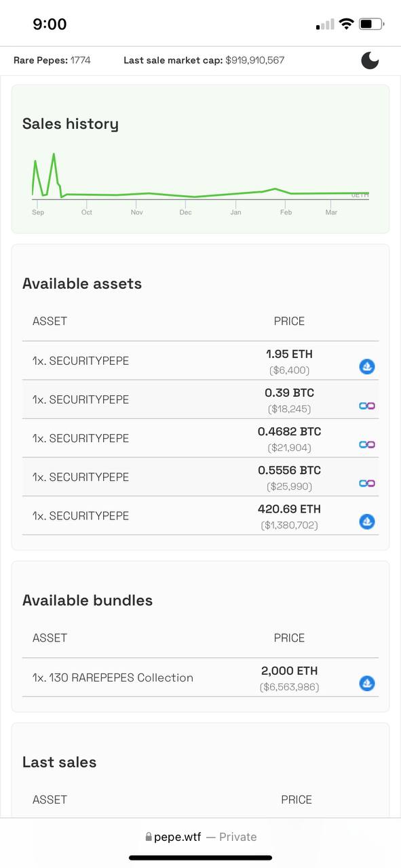Tap the PRICE column header in Available assets
The height and width of the screenshot is (868, 401).
(x=289, y=321)
